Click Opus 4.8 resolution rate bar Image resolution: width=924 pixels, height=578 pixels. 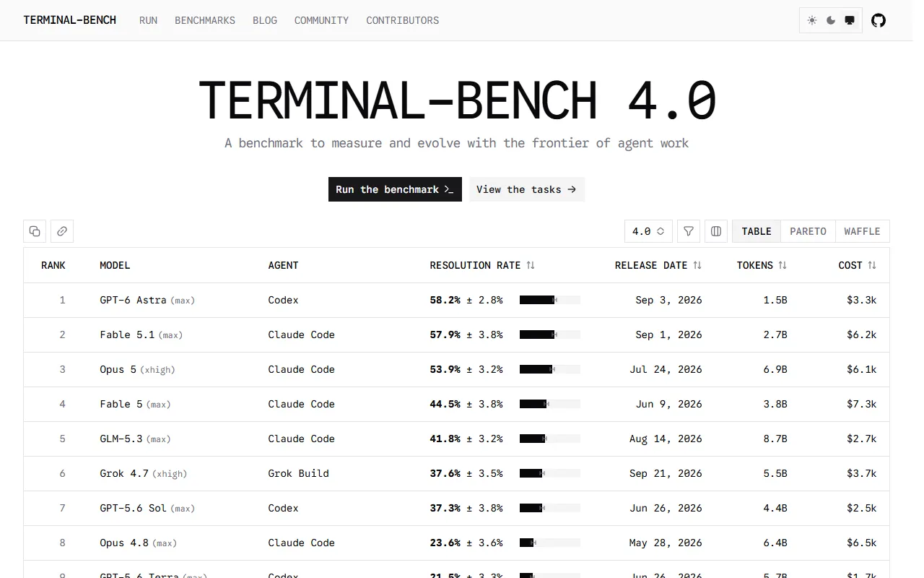coord(550,543)
